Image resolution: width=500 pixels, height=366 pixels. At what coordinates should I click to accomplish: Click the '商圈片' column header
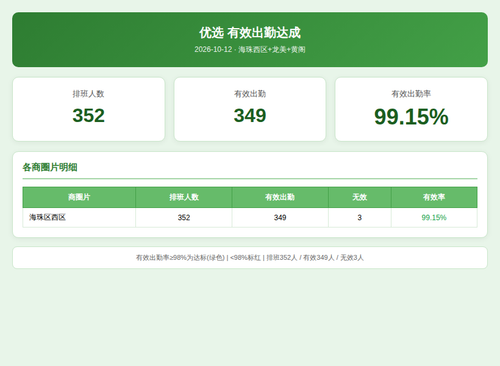pos(79,197)
